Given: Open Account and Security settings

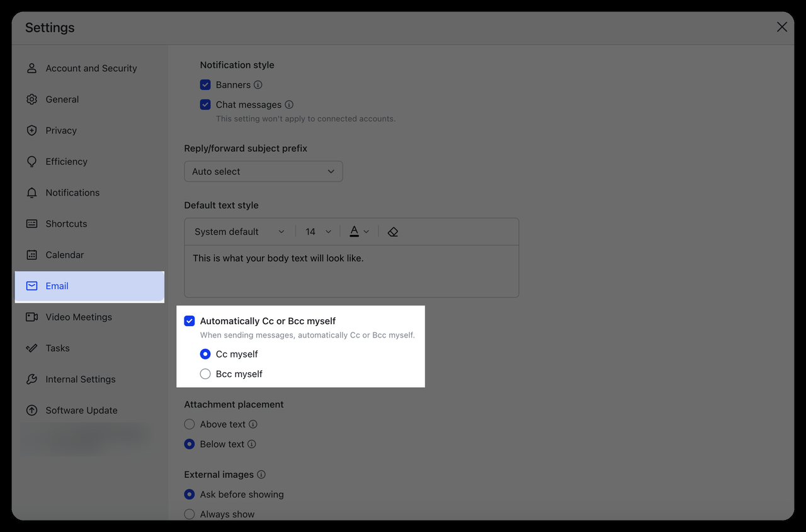Looking at the screenshot, I should tap(89, 68).
